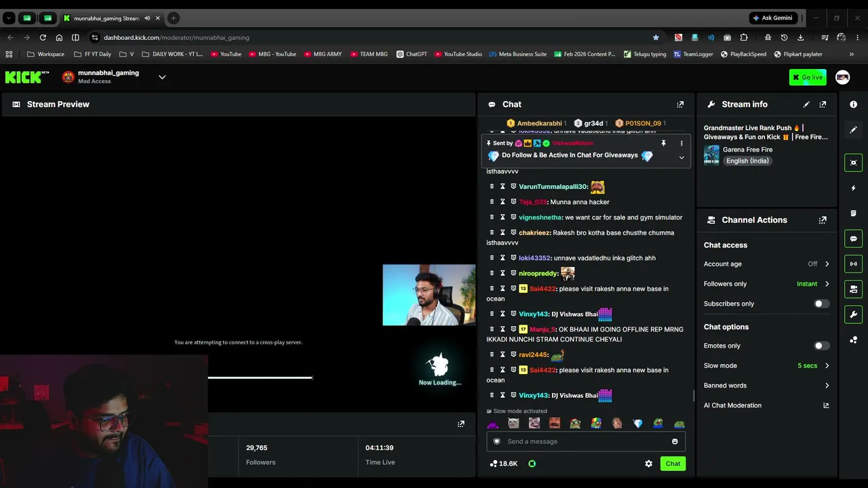Open the info icon in right sidebar
Image resolution: width=868 pixels, height=488 pixels.
(853, 104)
